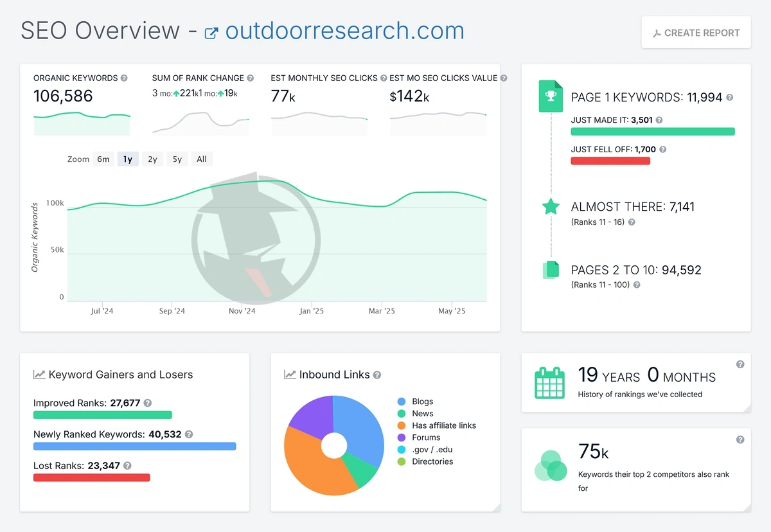Set chart zoom to 2y
771x532 pixels.
[152, 159]
